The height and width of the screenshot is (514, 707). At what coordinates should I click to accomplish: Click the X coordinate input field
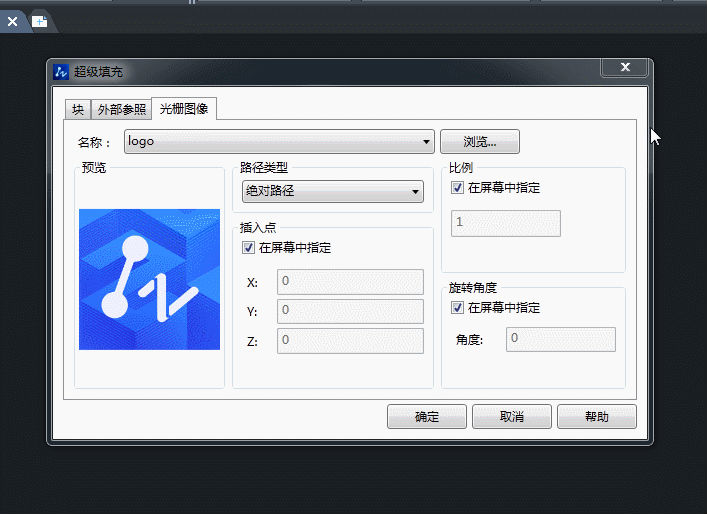pos(350,282)
